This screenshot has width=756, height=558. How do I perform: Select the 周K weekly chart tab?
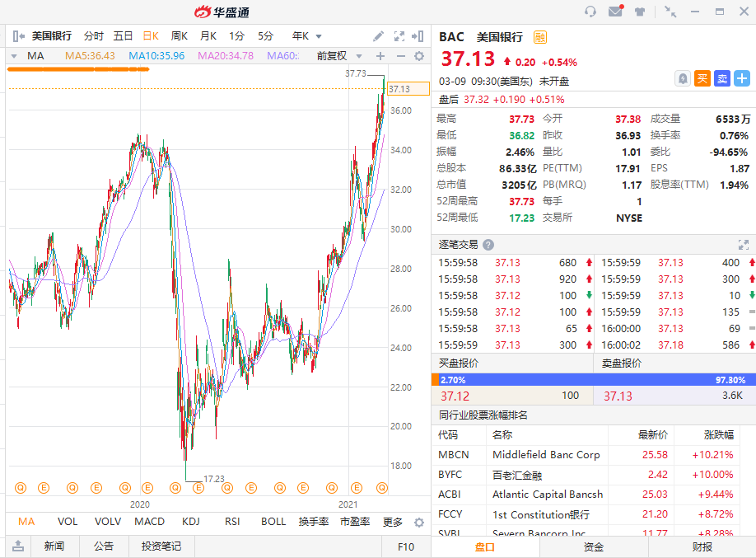pos(179,35)
